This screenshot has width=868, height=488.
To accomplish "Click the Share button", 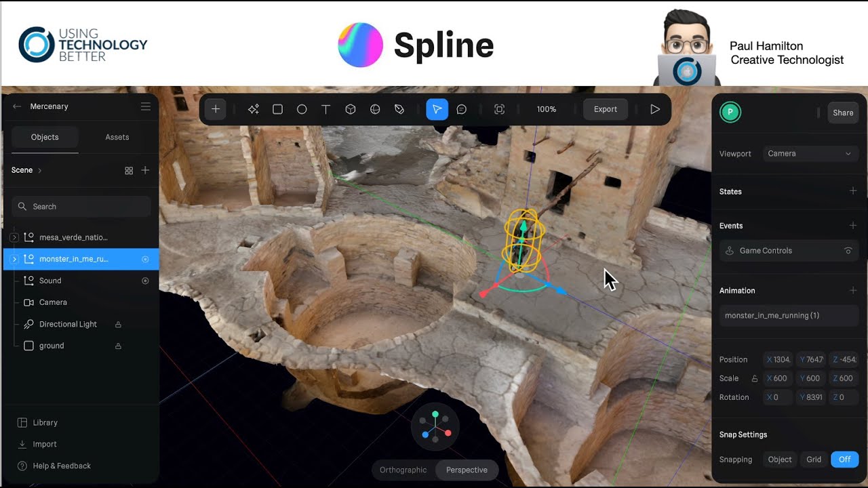I will [843, 113].
